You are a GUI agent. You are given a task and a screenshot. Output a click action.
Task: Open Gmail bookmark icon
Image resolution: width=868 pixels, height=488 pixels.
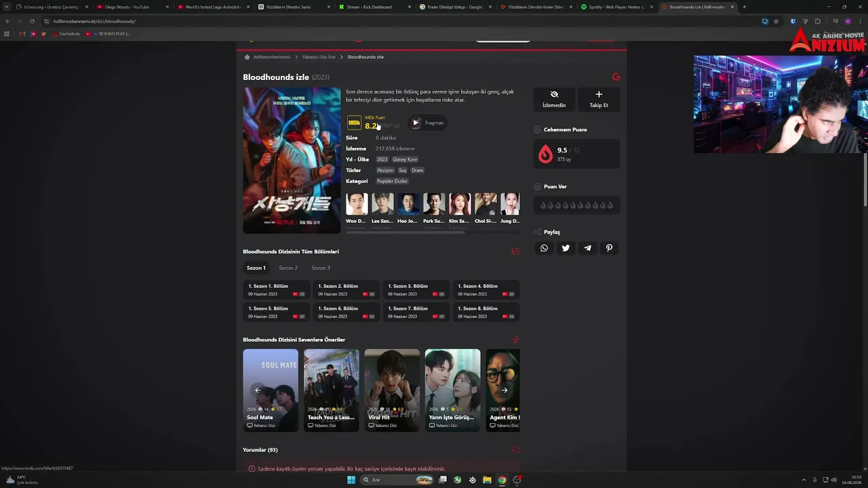point(22,33)
